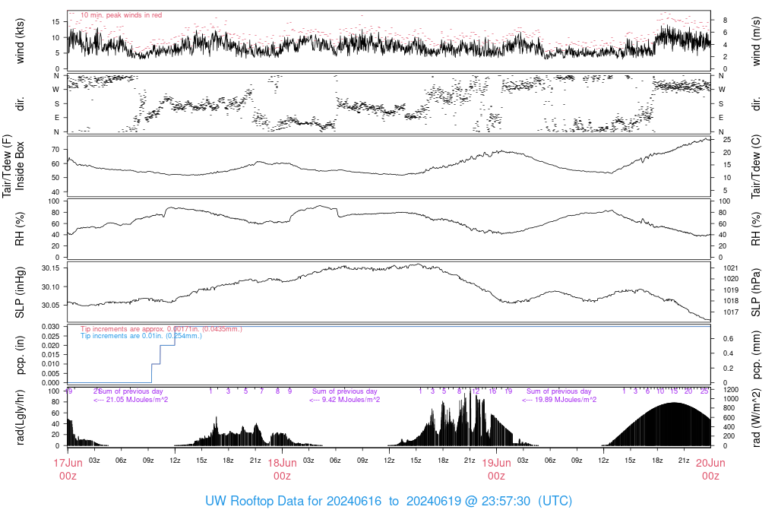Click the '19Jun' date label

click(496, 463)
